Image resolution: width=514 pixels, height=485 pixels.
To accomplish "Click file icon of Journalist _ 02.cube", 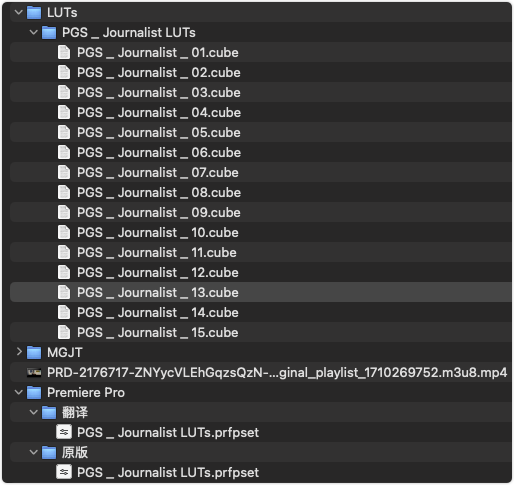I will pyautogui.click(x=64, y=72).
